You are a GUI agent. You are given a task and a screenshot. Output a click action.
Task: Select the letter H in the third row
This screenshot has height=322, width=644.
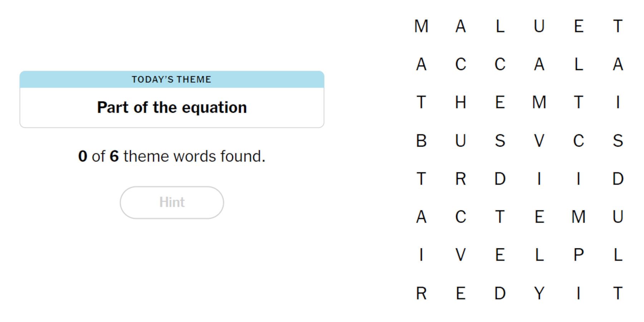(462, 103)
